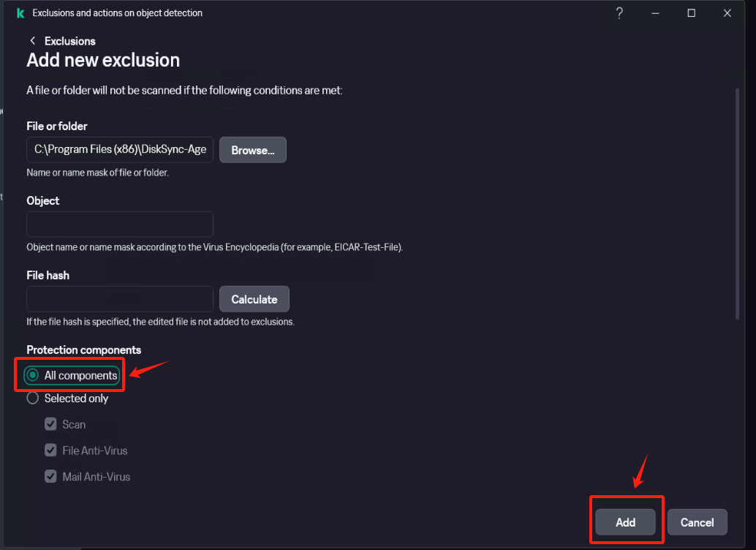Click the vertical scrollbar on the right

[x=737, y=203]
